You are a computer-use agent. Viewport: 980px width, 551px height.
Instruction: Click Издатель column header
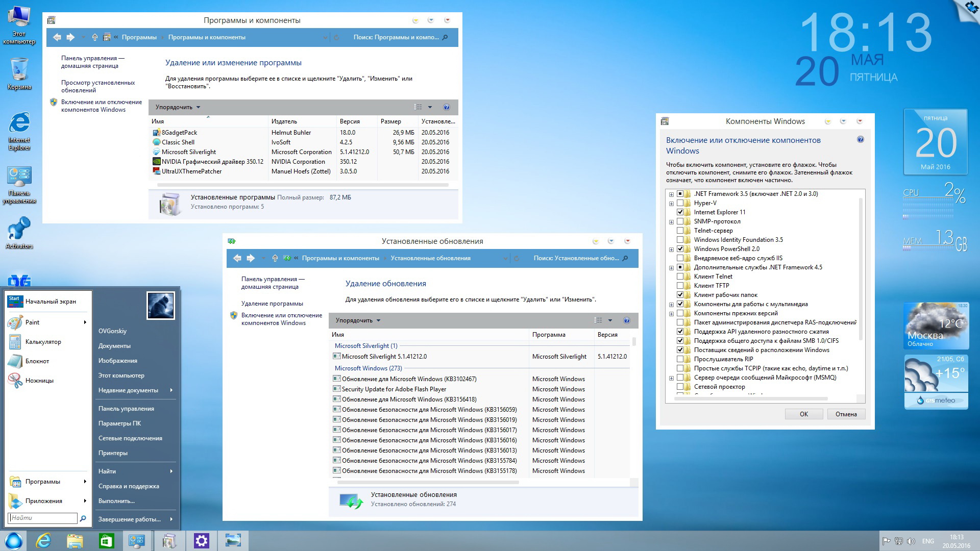pos(302,121)
